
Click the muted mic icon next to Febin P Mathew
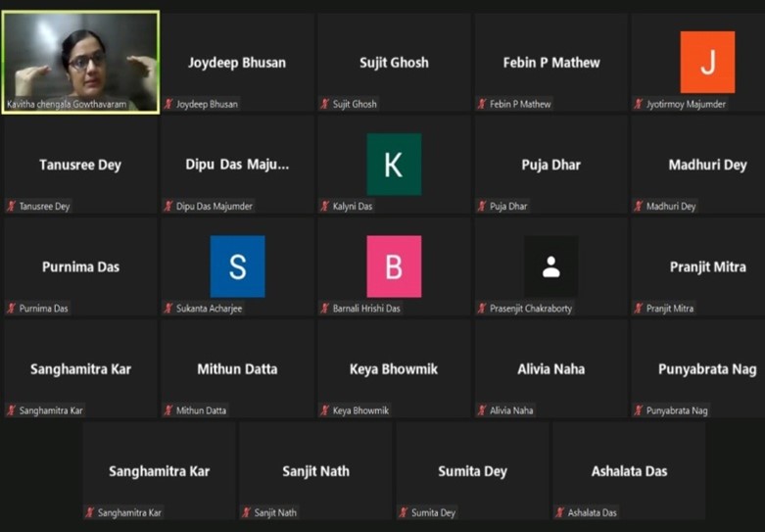[x=482, y=104]
